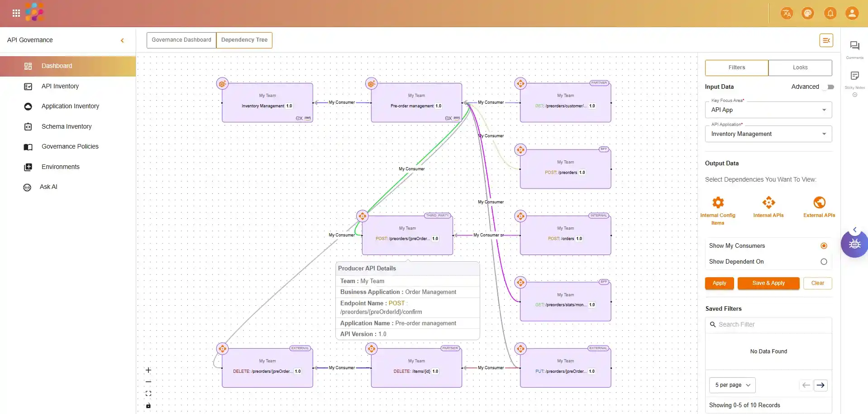This screenshot has width=868, height=414.
Task: Open the app launcher grid icon
Action: point(16,13)
